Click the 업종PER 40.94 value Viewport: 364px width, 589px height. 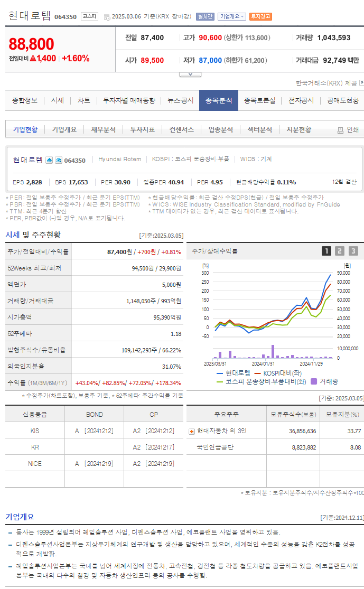coord(176,182)
